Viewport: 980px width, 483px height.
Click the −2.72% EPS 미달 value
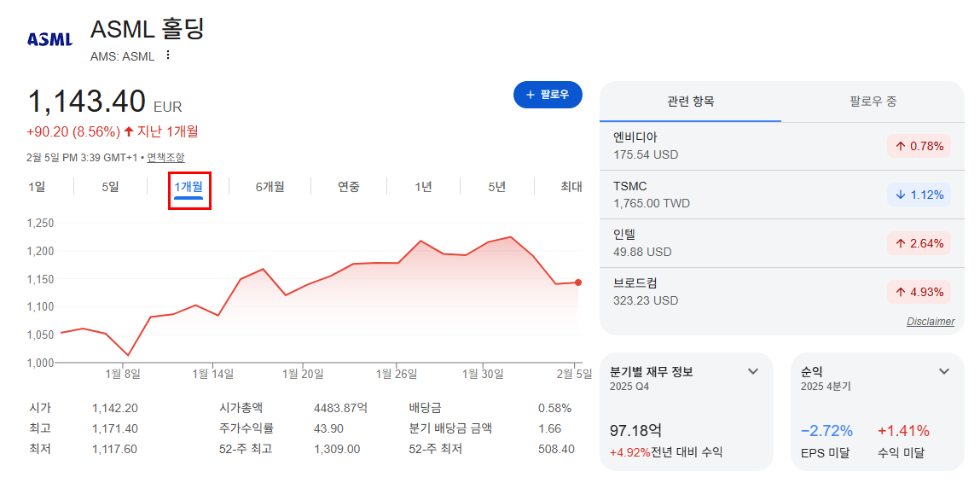826,430
